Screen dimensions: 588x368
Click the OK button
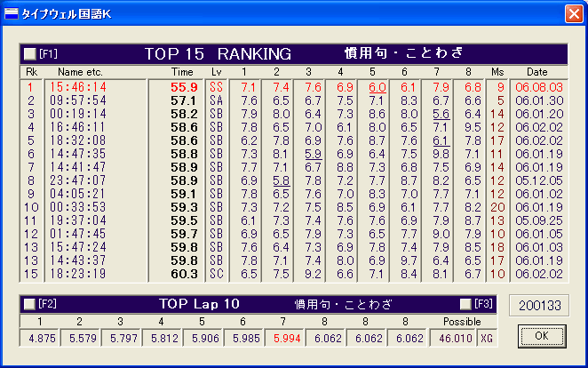tap(542, 336)
